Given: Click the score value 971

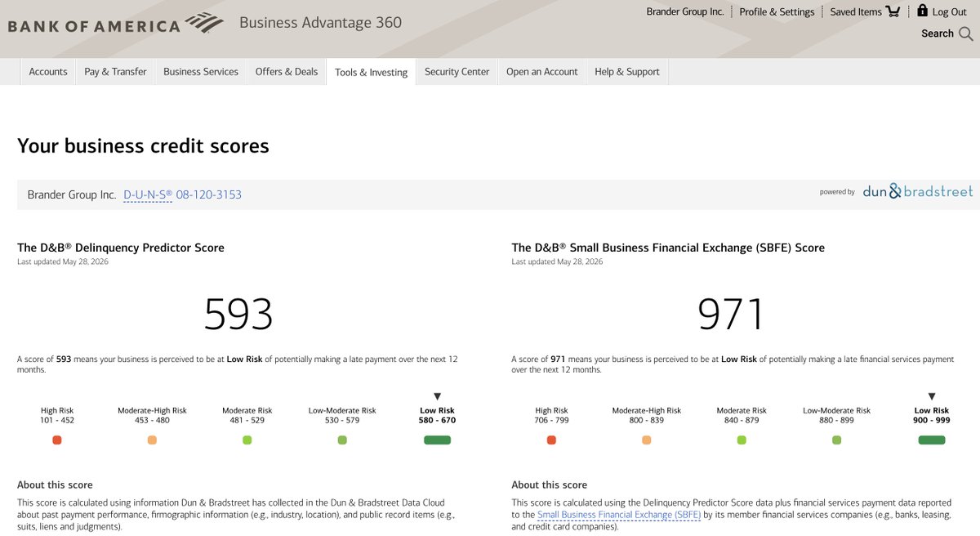Looking at the screenshot, I should click(x=731, y=315).
